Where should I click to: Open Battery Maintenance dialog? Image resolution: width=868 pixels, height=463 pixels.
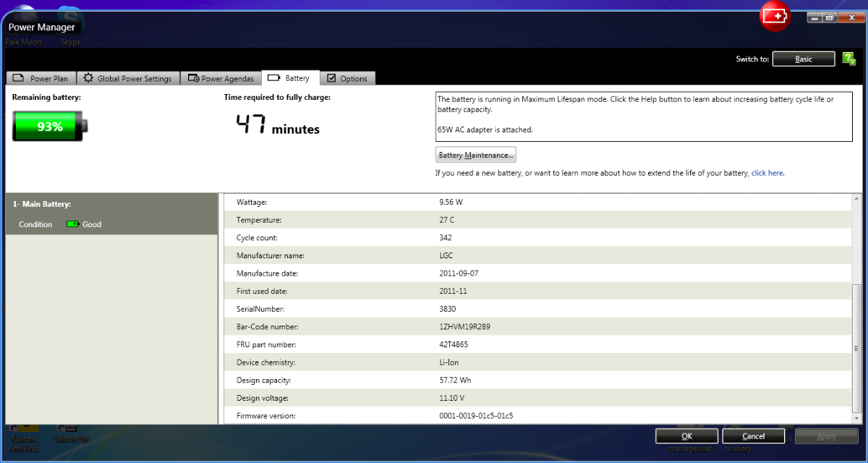[x=475, y=155]
